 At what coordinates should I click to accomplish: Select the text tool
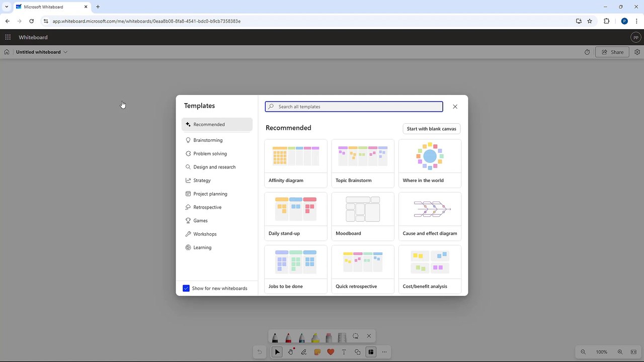tap(344, 352)
